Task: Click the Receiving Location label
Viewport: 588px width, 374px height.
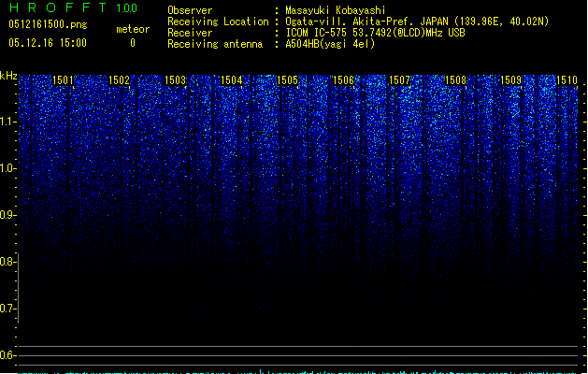Action: 218,22
